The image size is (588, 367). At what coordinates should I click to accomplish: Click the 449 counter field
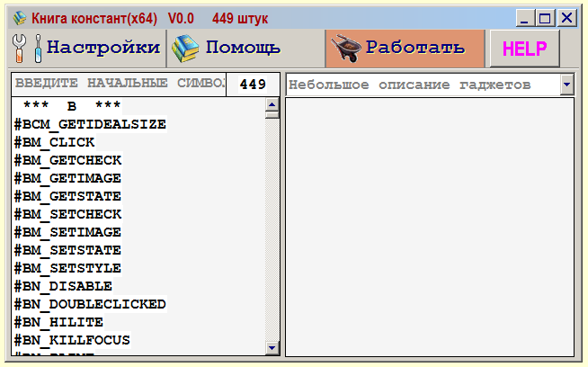pyautogui.click(x=254, y=84)
